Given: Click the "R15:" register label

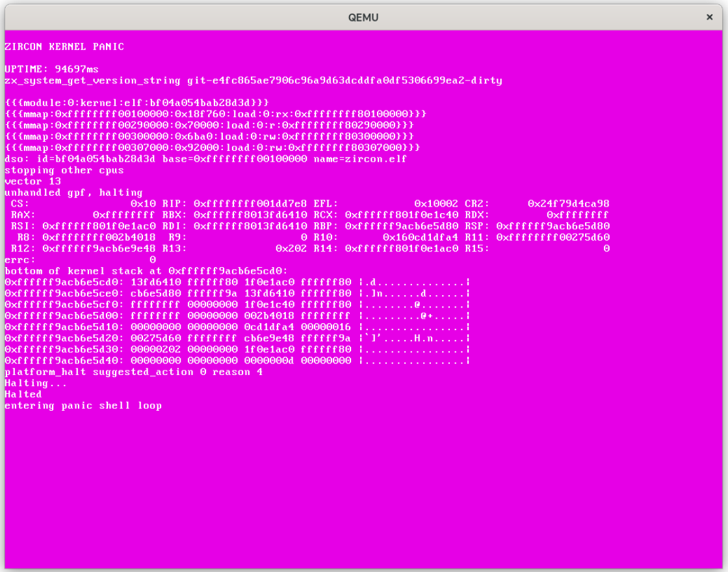Looking at the screenshot, I should point(477,248).
